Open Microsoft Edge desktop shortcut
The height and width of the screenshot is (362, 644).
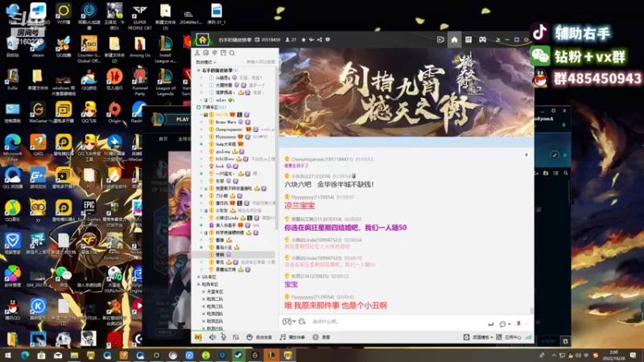13,147
